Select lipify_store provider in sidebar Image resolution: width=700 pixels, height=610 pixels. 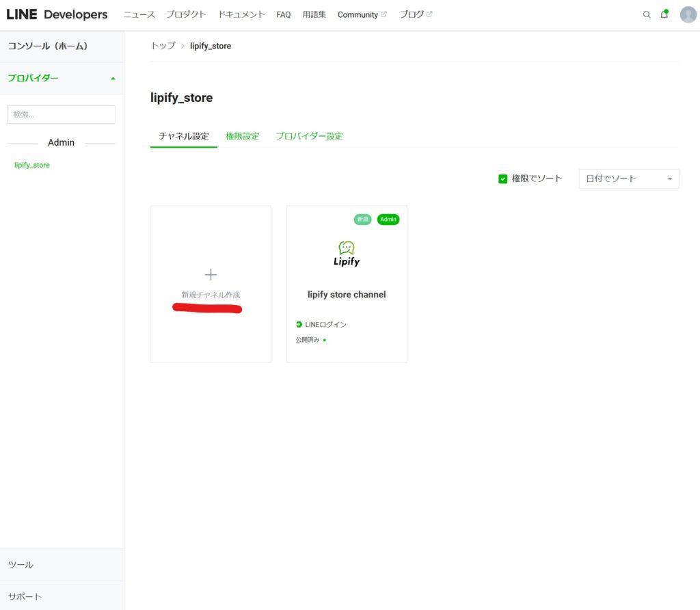pos(31,165)
